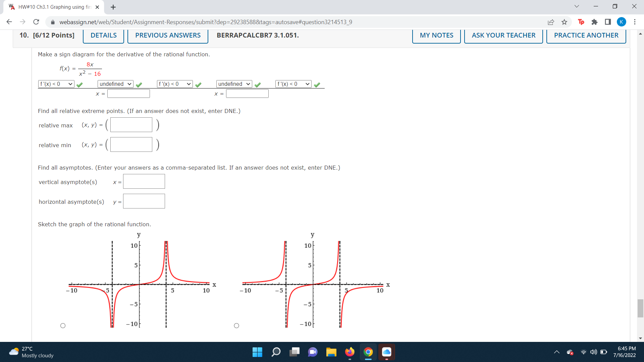
Task: Open the Tp extension in the toolbar
Action: pyautogui.click(x=581, y=22)
